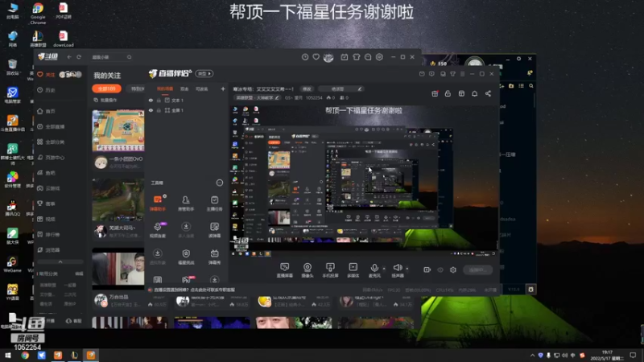644x362 pixels.
Task: Open the hamburger menu in 直播伴侣 title bar
Action: coord(462,74)
